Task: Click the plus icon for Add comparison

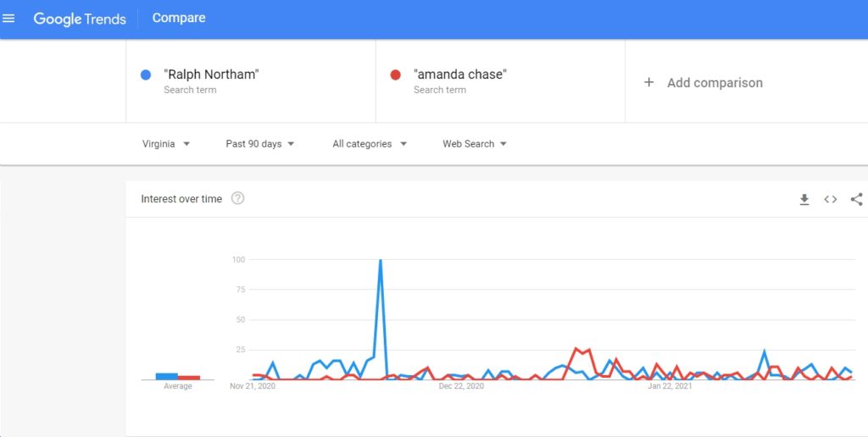Action: point(648,82)
